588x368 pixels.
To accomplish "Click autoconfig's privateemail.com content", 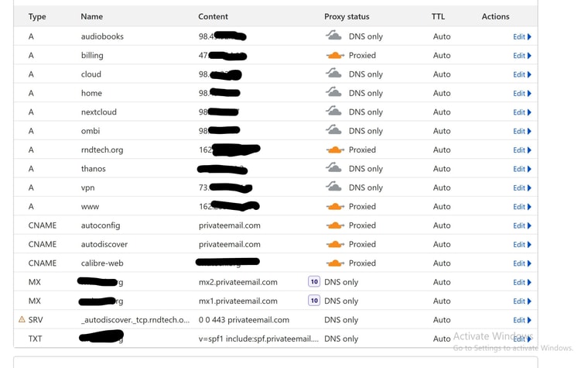I will 230,225.
